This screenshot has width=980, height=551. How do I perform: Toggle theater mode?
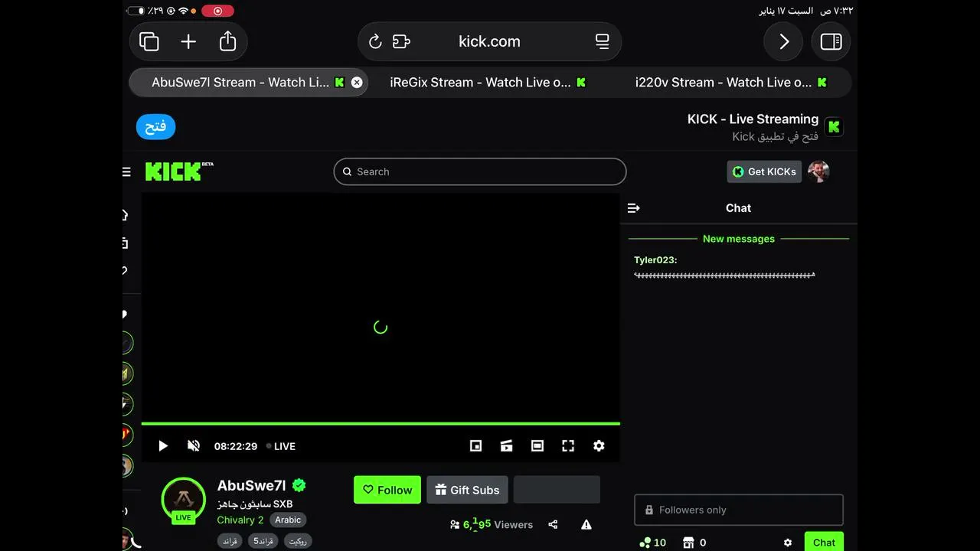[x=537, y=446]
